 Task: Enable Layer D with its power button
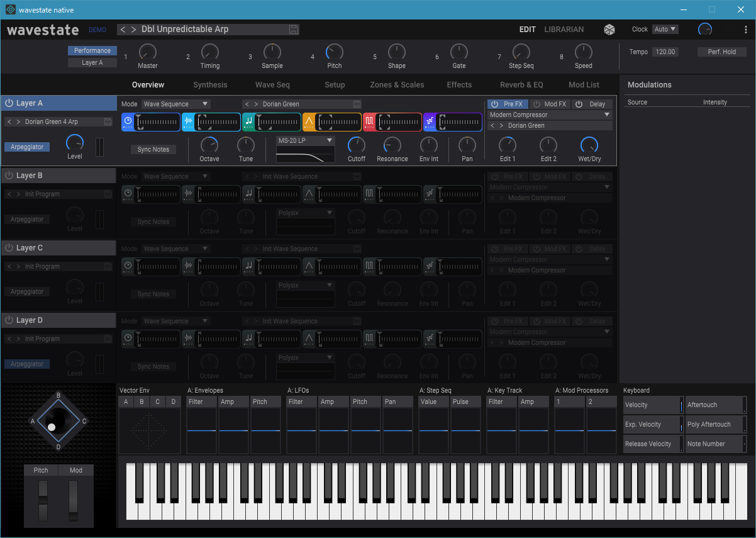9,320
